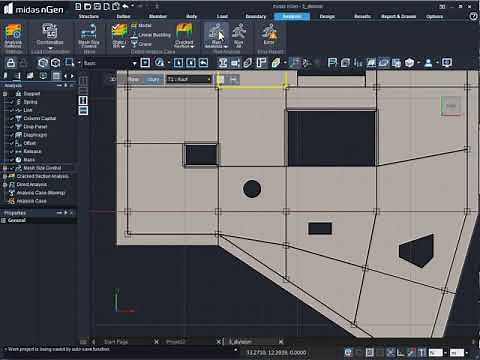Open Analysis Settings in the ribbon

tap(13, 36)
